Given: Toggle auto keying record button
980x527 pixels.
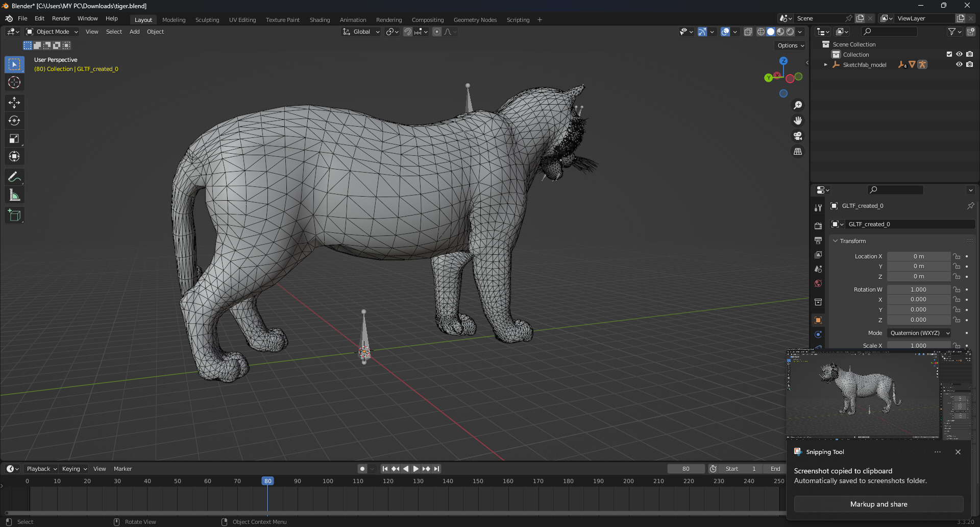Looking at the screenshot, I should (362, 469).
